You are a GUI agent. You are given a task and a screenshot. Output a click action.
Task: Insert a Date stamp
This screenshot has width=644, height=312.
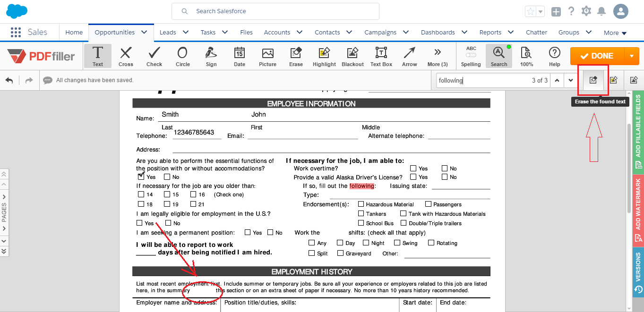pos(240,56)
